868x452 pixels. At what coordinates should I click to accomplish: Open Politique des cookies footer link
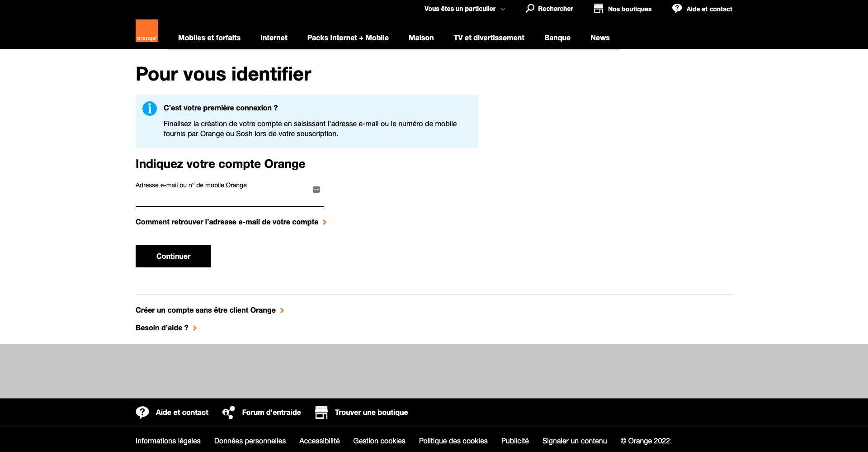(x=453, y=441)
